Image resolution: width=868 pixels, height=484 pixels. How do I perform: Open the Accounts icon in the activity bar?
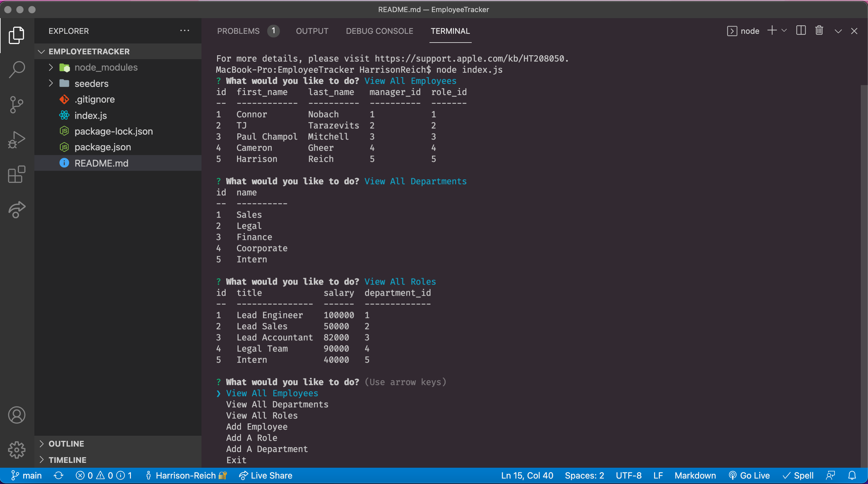(17, 415)
